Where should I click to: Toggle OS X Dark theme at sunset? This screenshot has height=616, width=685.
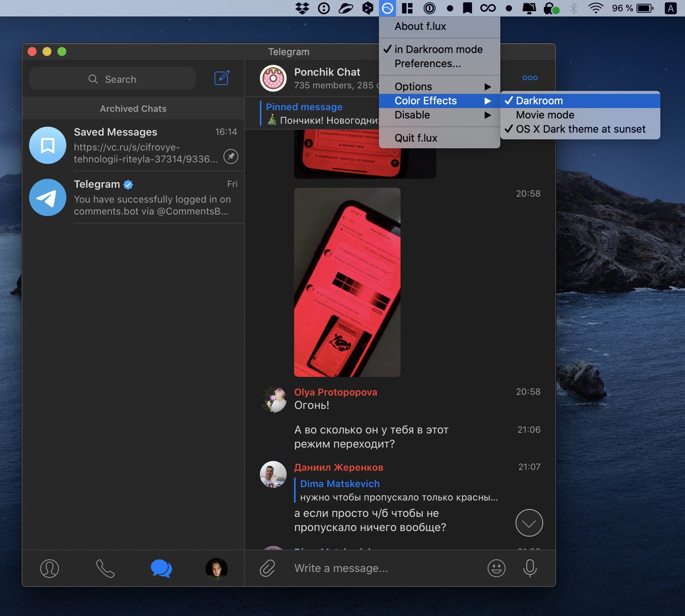(580, 129)
